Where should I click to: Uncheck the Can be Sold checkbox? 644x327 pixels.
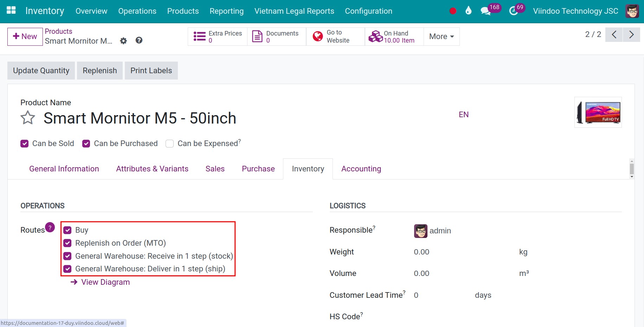pyautogui.click(x=24, y=143)
